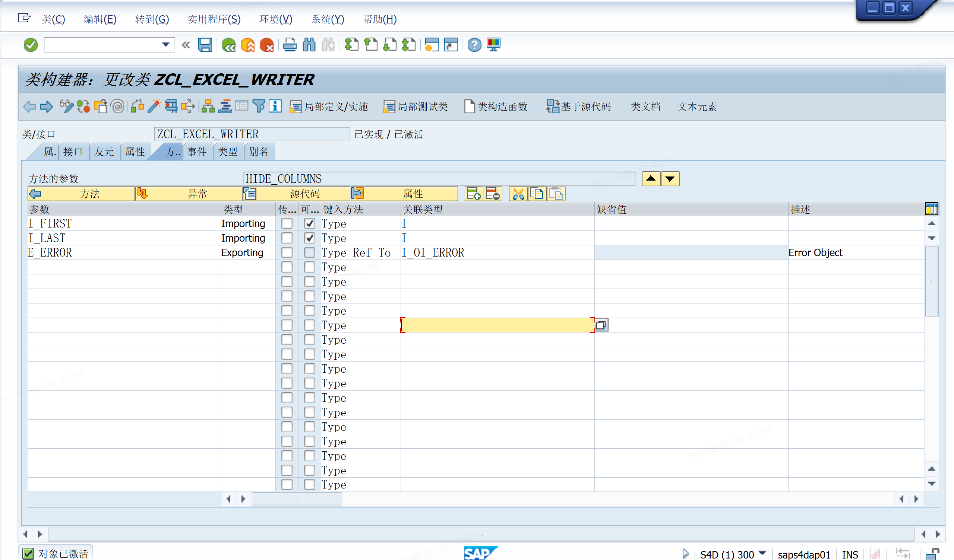
Task: Click the green Enter checkmark icon
Action: [x=30, y=45]
